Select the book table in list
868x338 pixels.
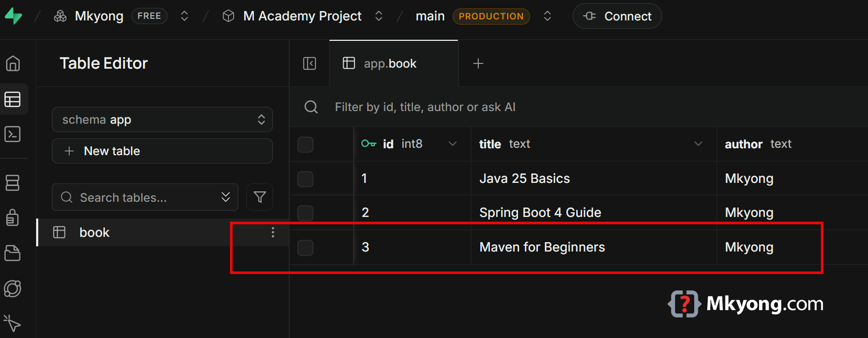point(162,232)
